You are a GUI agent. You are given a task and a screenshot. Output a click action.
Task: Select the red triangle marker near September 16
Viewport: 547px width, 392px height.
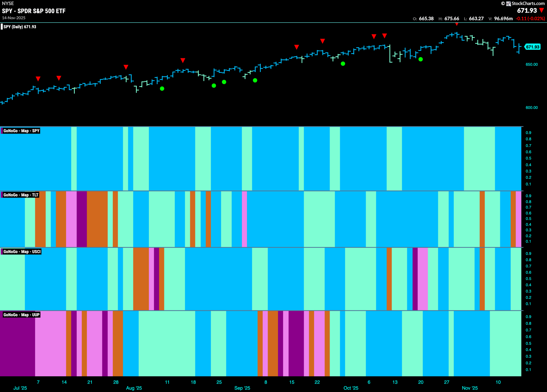pyautogui.click(x=297, y=47)
